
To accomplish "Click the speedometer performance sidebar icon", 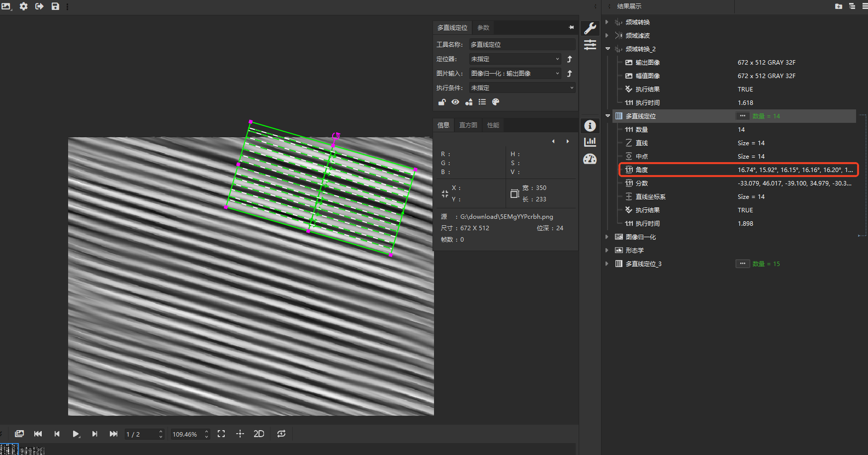I will tap(590, 159).
